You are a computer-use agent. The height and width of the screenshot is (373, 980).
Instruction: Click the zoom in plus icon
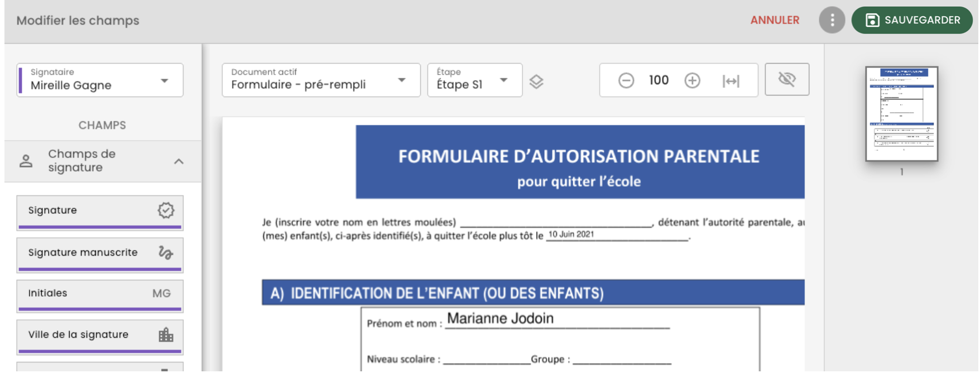pyautogui.click(x=692, y=80)
